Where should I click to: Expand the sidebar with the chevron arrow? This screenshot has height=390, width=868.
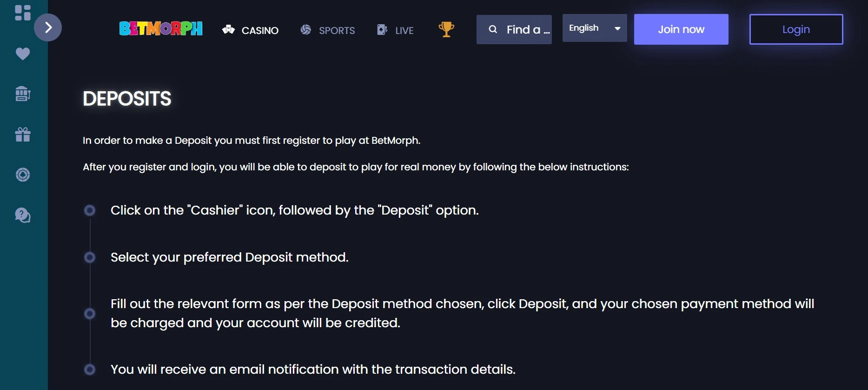48,27
